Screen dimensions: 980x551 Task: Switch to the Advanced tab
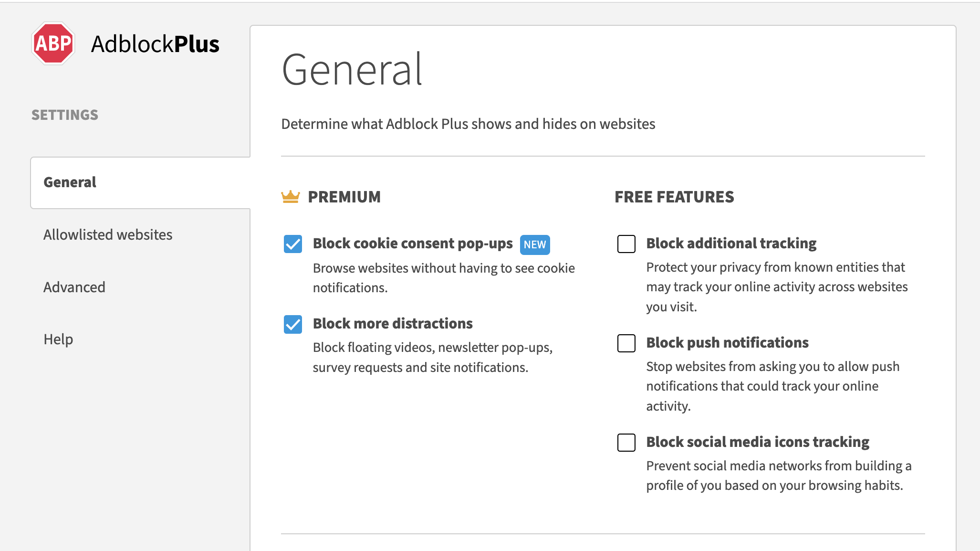pyautogui.click(x=74, y=287)
